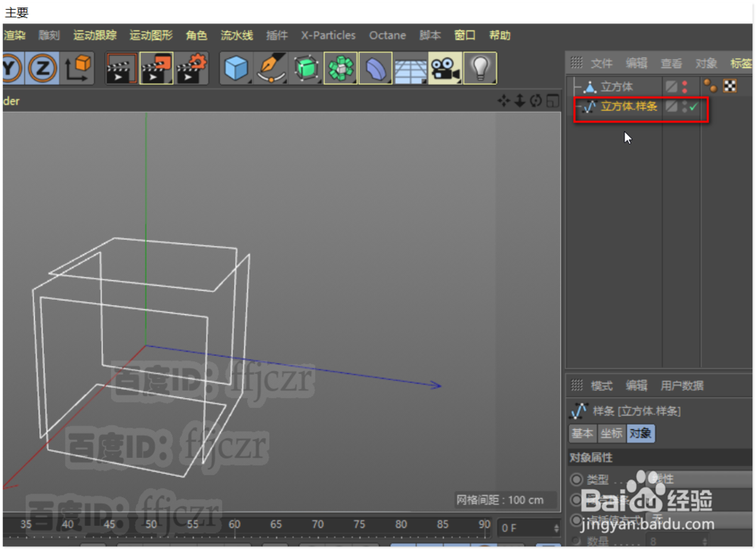Toggle the Z axis lock

click(42, 69)
